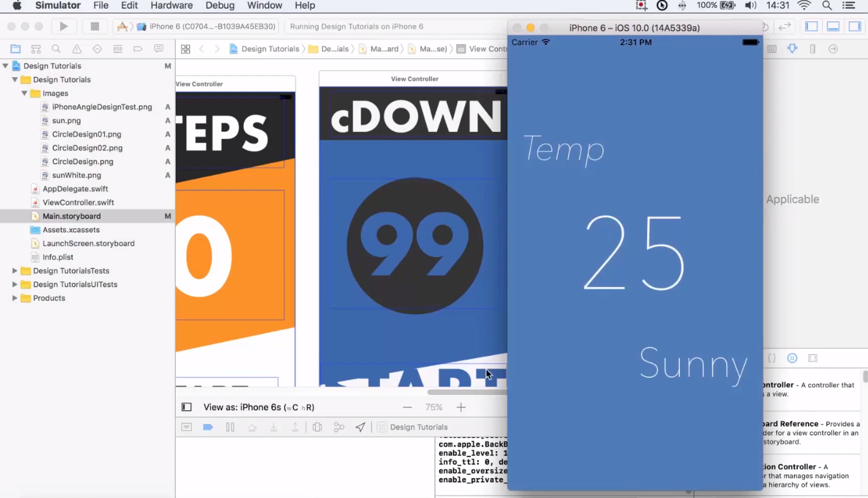The image size is (868, 498).
Task: Open the File menu
Action: (x=101, y=5)
